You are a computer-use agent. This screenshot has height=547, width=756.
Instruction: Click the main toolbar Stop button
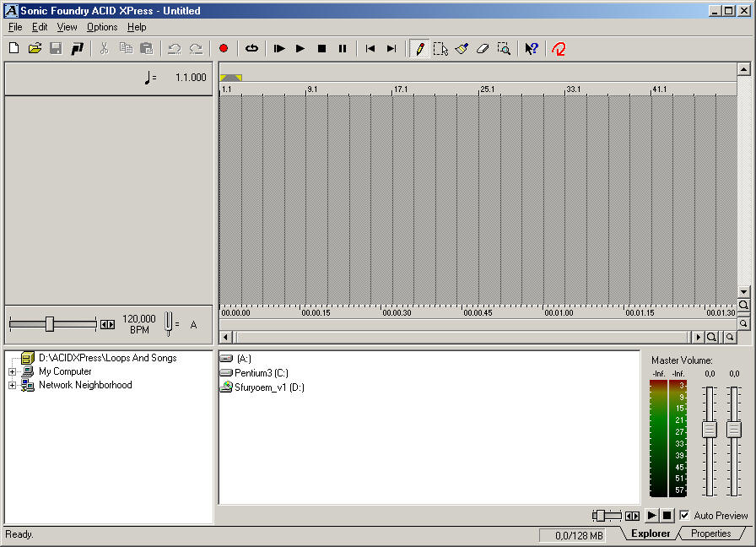click(321, 48)
